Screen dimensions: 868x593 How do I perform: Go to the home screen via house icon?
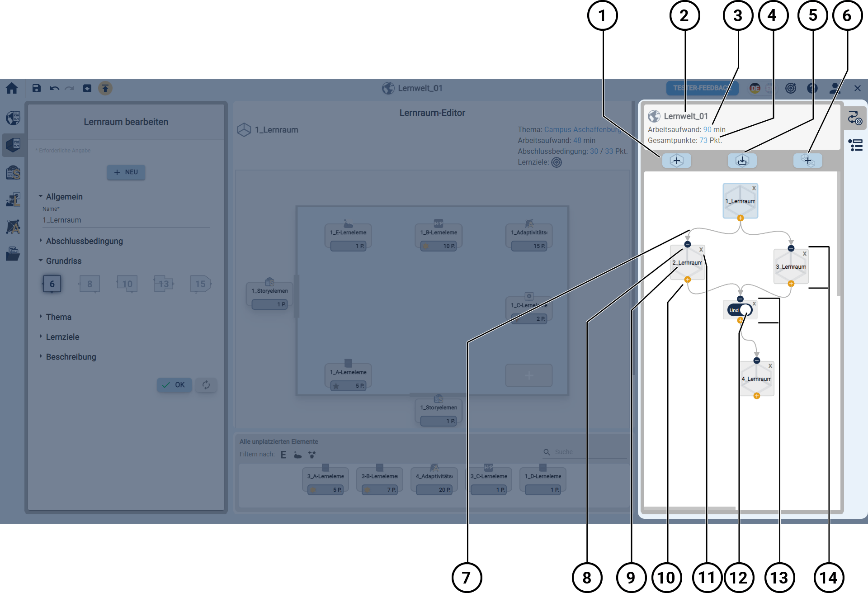[x=12, y=88]
